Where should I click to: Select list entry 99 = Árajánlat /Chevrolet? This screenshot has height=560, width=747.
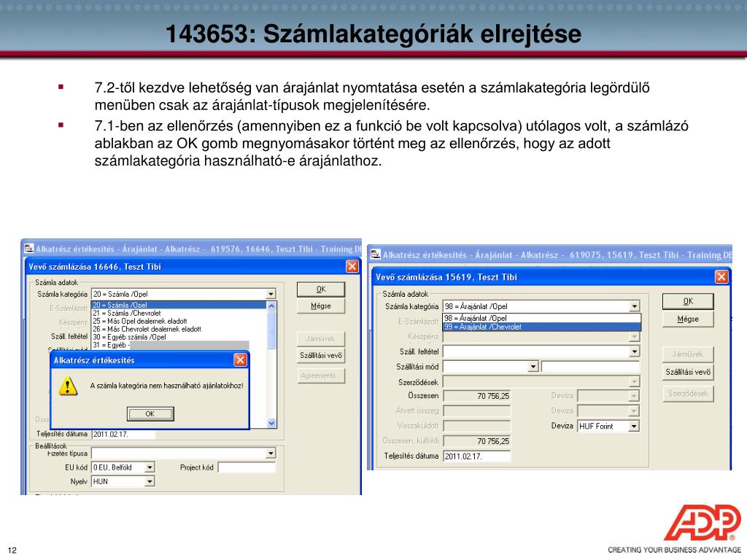[x=542, y=327]
